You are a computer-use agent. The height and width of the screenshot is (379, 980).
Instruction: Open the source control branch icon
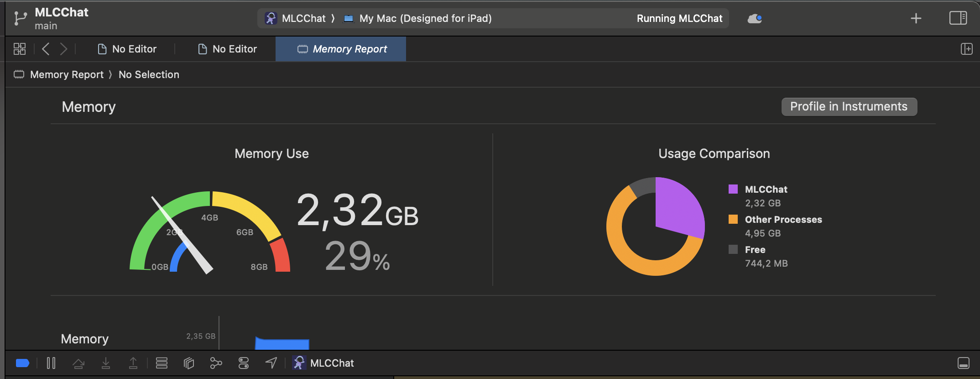20,18
